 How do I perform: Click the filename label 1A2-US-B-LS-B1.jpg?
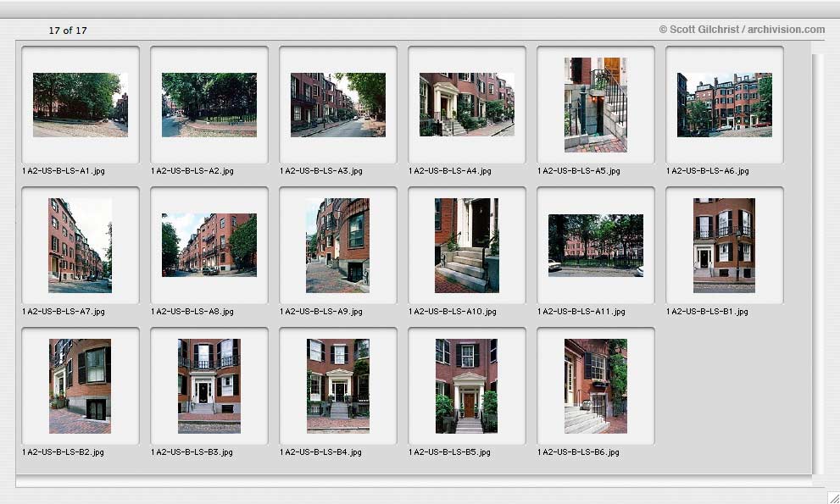tap(707, 311)
